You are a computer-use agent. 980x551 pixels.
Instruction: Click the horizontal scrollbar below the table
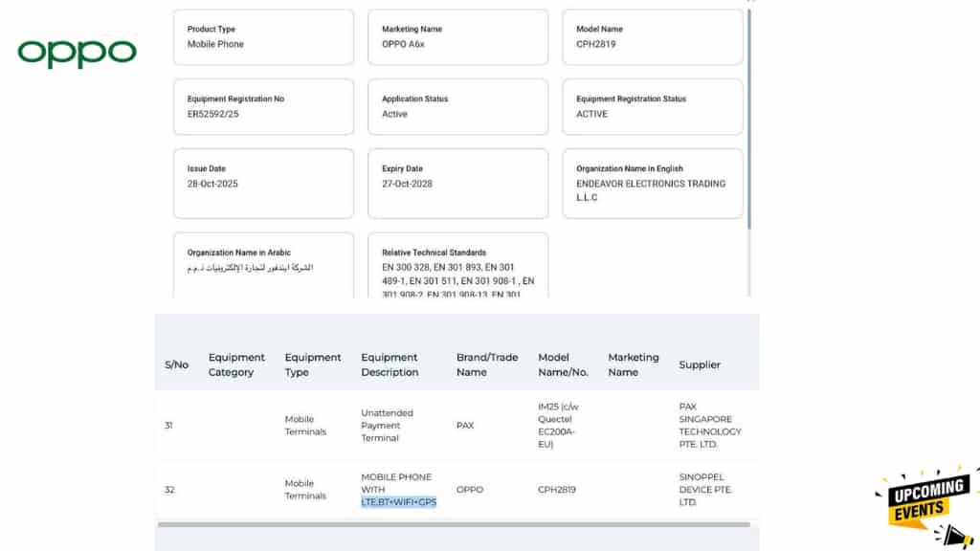(454, 524)
